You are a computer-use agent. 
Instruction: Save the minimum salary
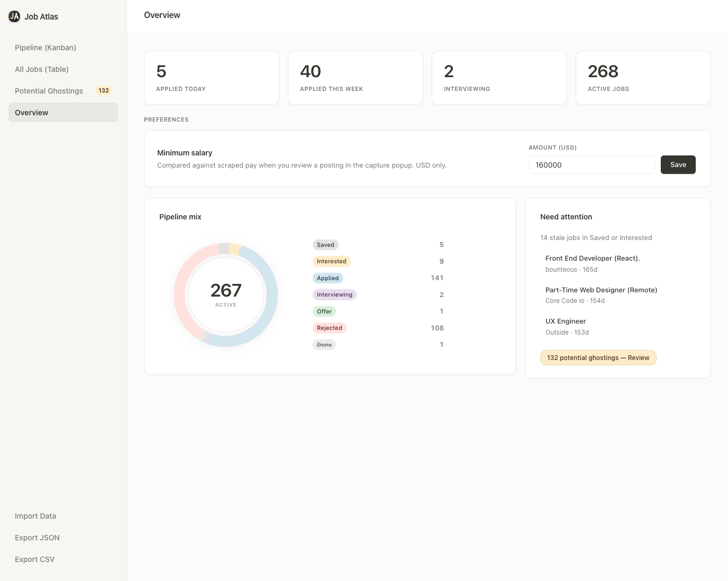678,165
